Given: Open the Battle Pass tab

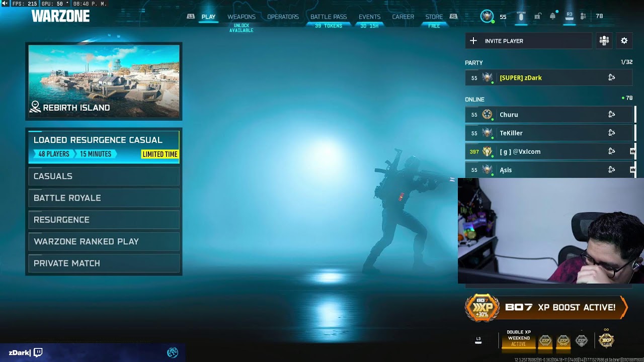Looking at the screenshot, I should [x=329, y=17].
